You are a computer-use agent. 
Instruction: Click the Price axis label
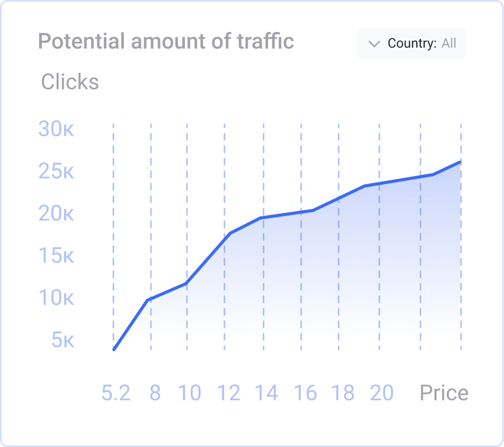point(444,393)
